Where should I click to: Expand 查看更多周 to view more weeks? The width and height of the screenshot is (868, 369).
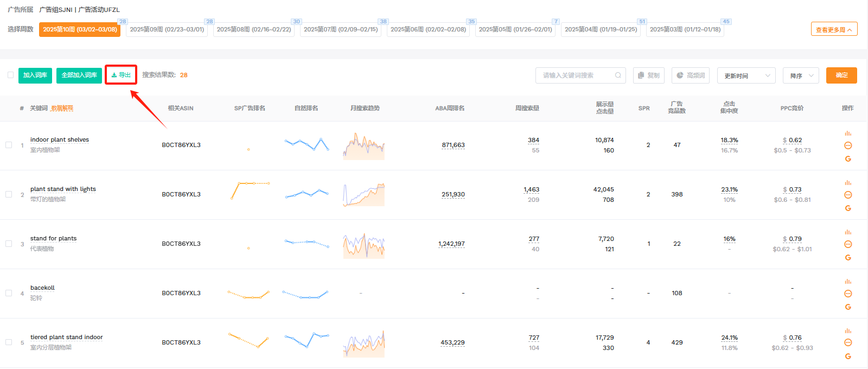click(834, 29)
